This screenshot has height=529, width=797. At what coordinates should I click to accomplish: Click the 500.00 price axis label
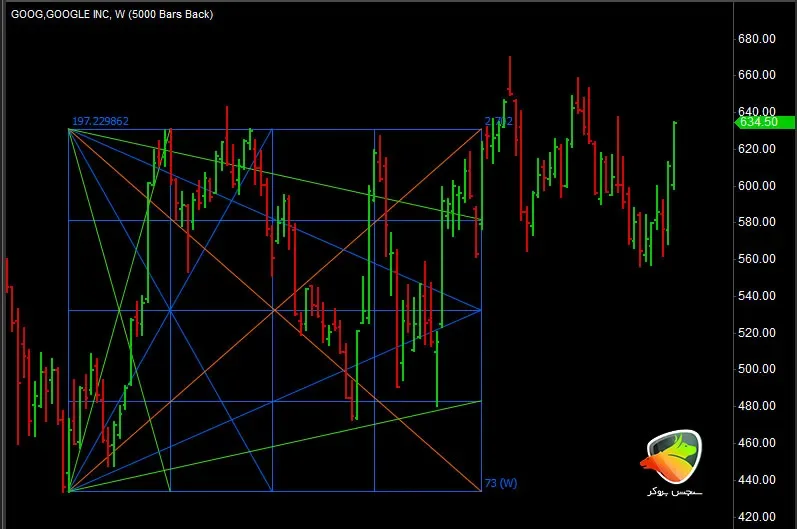(x=757, y=369)
